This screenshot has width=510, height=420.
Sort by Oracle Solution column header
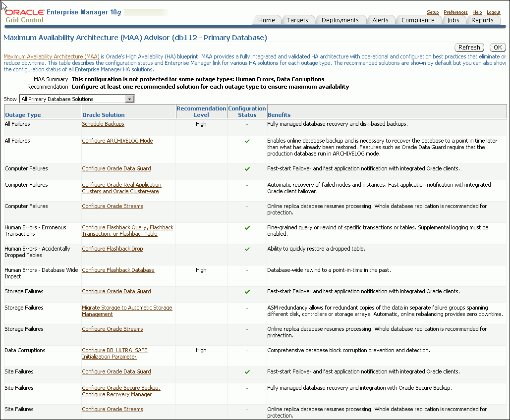104,115
